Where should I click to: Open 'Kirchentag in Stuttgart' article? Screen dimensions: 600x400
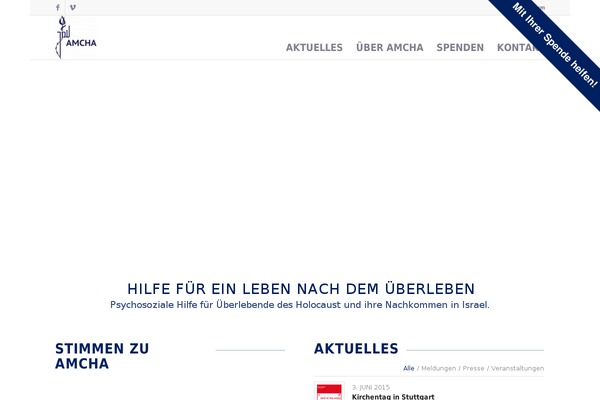[393, 397]
